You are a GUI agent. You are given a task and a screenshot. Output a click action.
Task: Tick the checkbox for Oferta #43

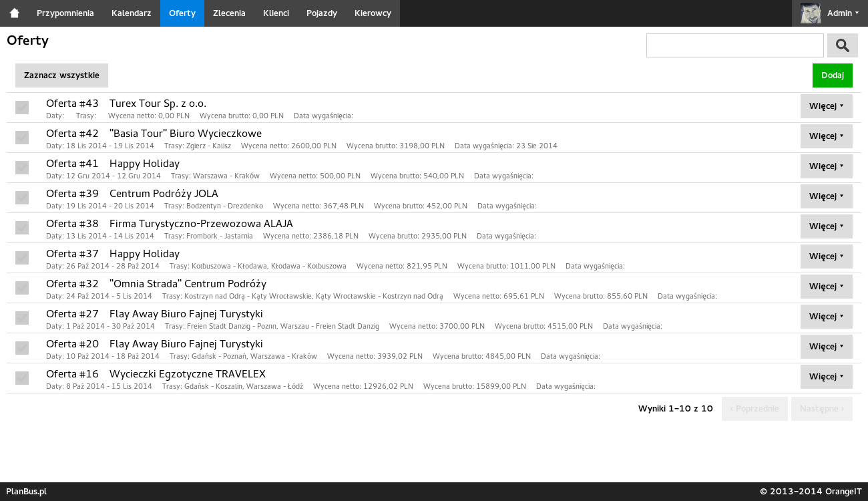pos(22,108)
